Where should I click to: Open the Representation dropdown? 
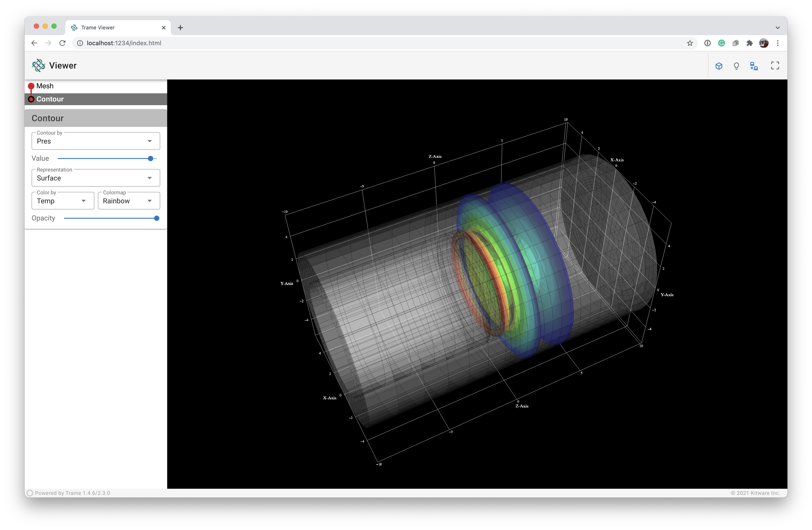[96, 178]
